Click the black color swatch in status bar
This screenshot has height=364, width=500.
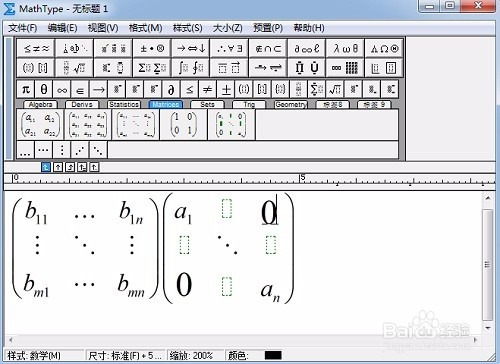273,355
